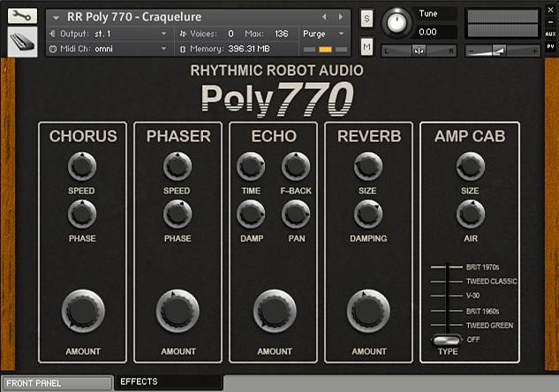This screenshot has width=559, height=392.
Task: Toggle the AUX sends button
Action: [x=550, y=34]
